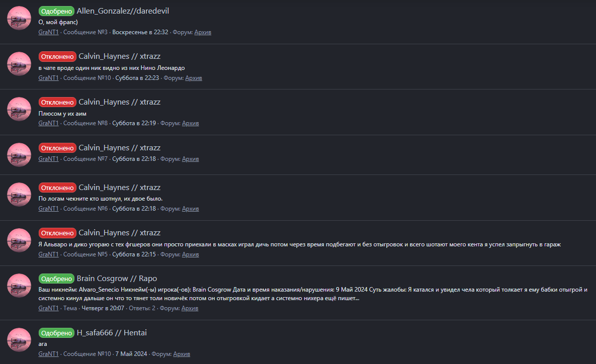This screenshot has width=596, height=364.
Task: Open the Calvin_Haynes title for Сообщение №7
Action: pyautogui.click(x=120, y=148)
